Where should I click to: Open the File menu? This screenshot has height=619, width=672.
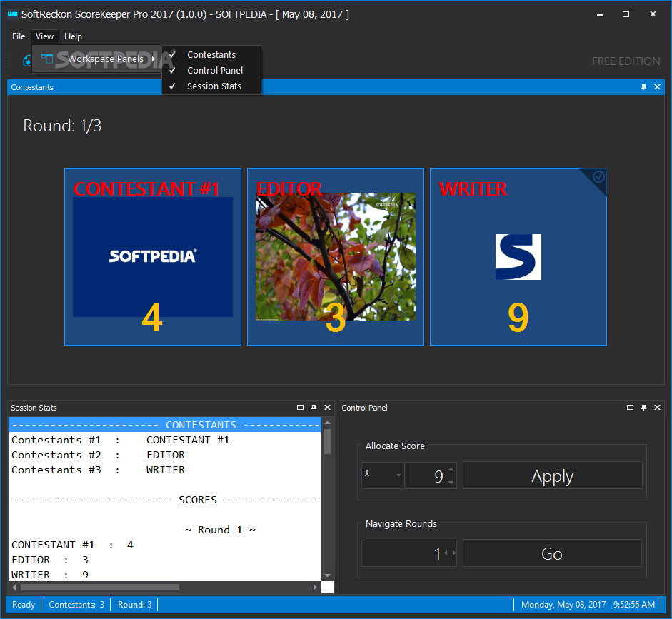(19, 36)
